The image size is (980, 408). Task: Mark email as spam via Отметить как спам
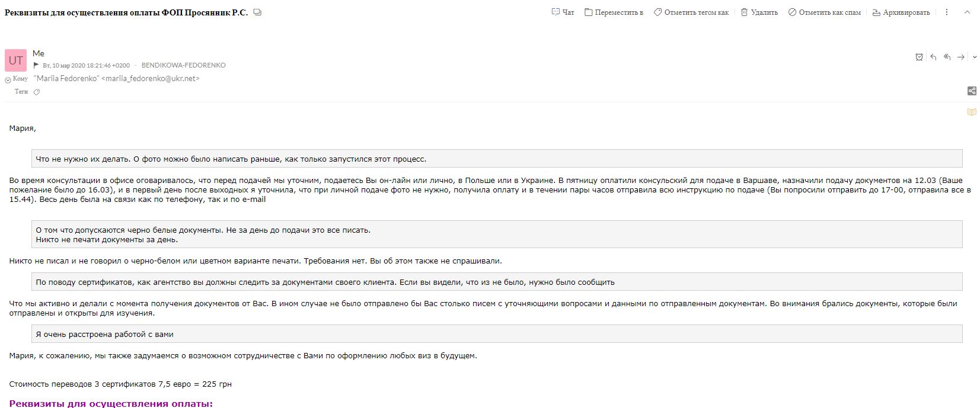(x=824, y=12)
